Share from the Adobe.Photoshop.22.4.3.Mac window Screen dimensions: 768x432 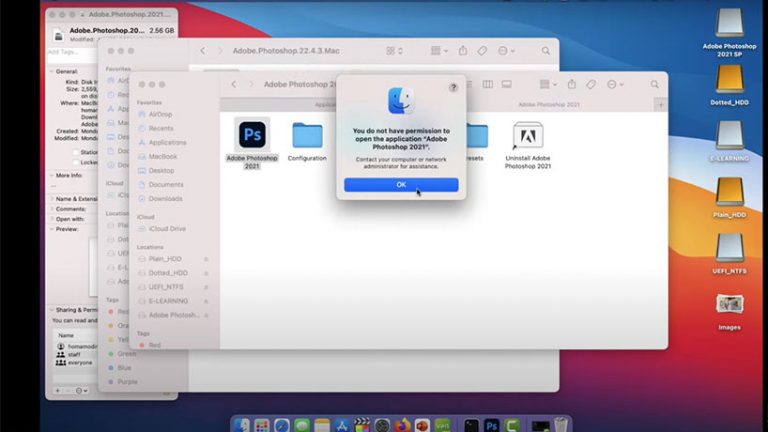click(463, 50)
